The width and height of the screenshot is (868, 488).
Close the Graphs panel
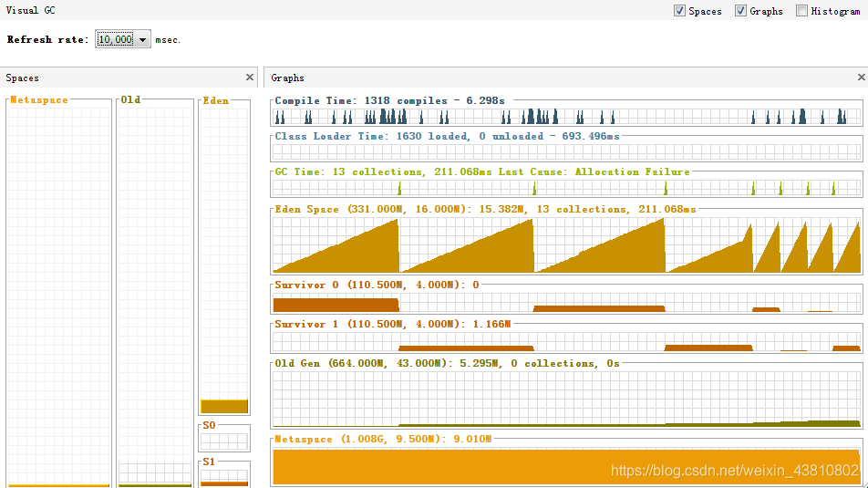point(862,78)
